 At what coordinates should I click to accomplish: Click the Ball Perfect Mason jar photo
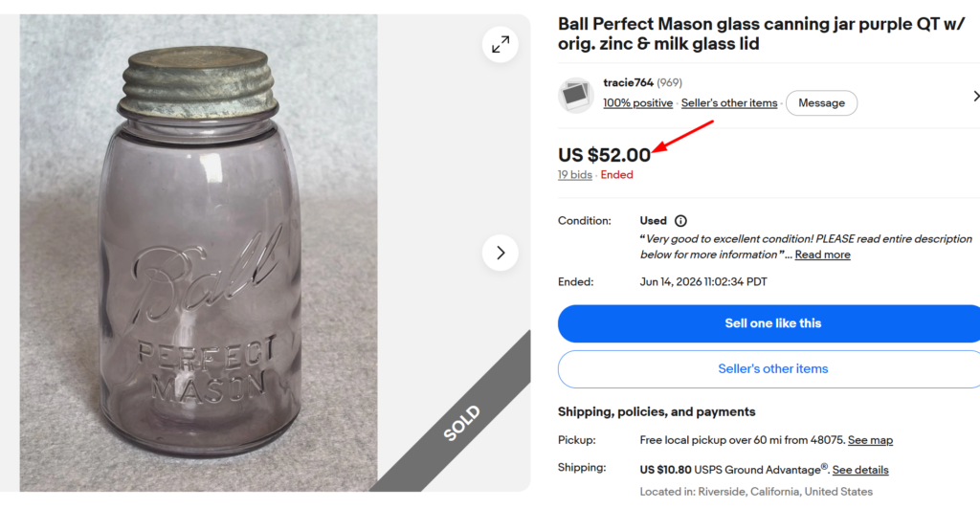click(x=199, y=253)
